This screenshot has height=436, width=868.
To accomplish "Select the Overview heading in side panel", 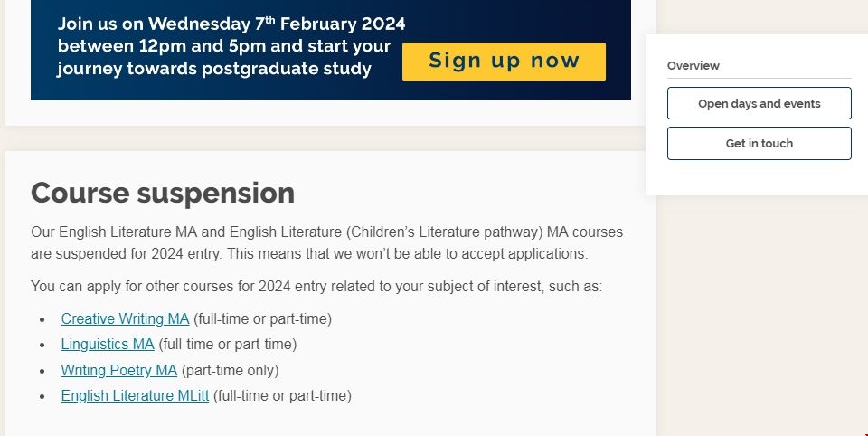I will pos(693,66).
